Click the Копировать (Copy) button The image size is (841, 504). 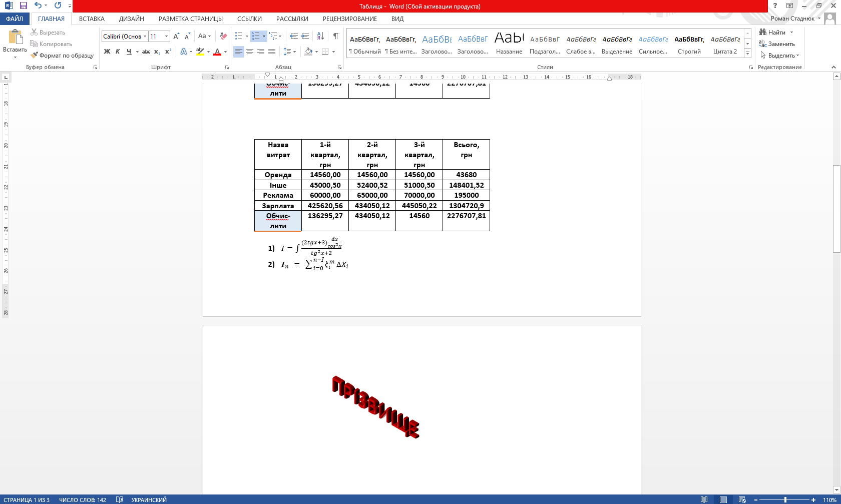coord(51,44)
